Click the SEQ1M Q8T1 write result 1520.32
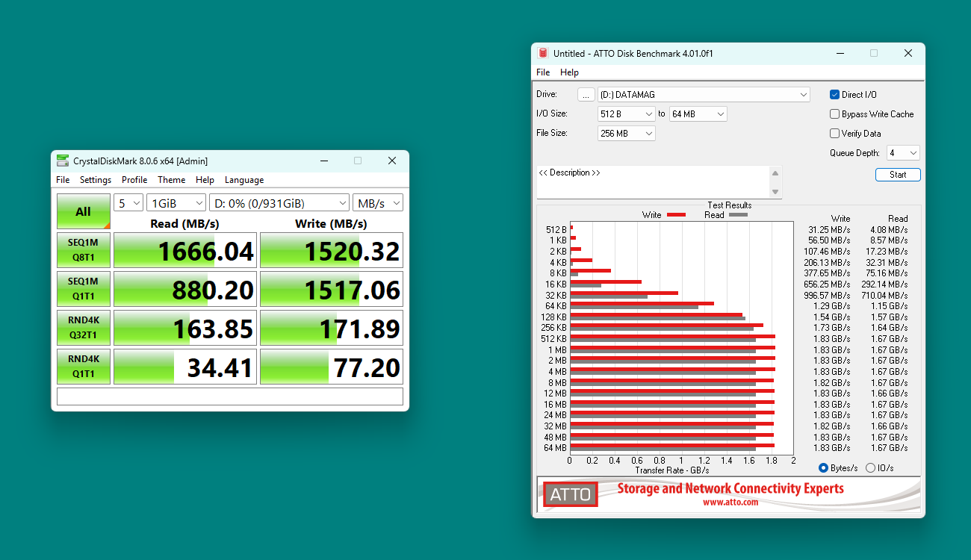The image size is (971, 560). coord(332,250)
